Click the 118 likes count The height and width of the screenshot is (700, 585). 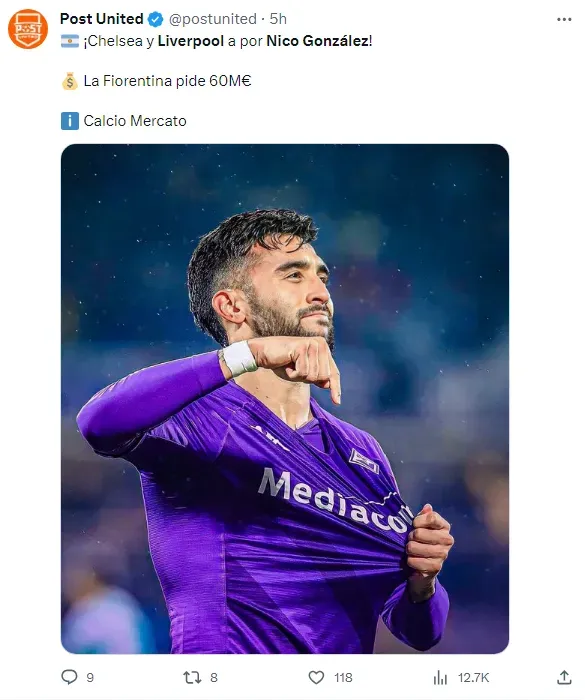(343, 678)
